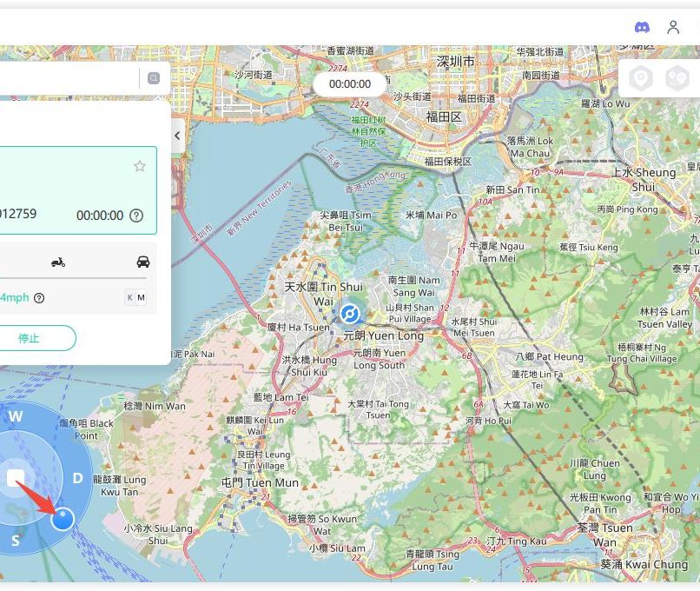Select the two-spot route mode icon
700x591 pixels.
677,79
